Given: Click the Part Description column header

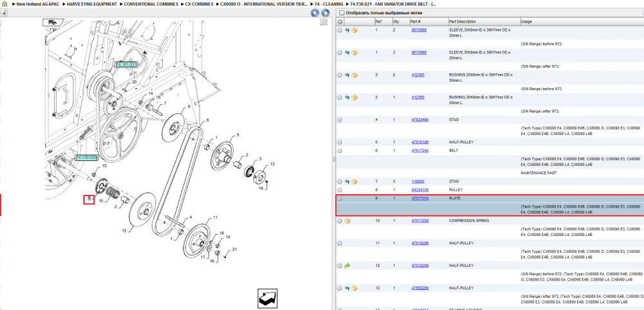Looking at the screenshot, I should (x=484, y=22).
